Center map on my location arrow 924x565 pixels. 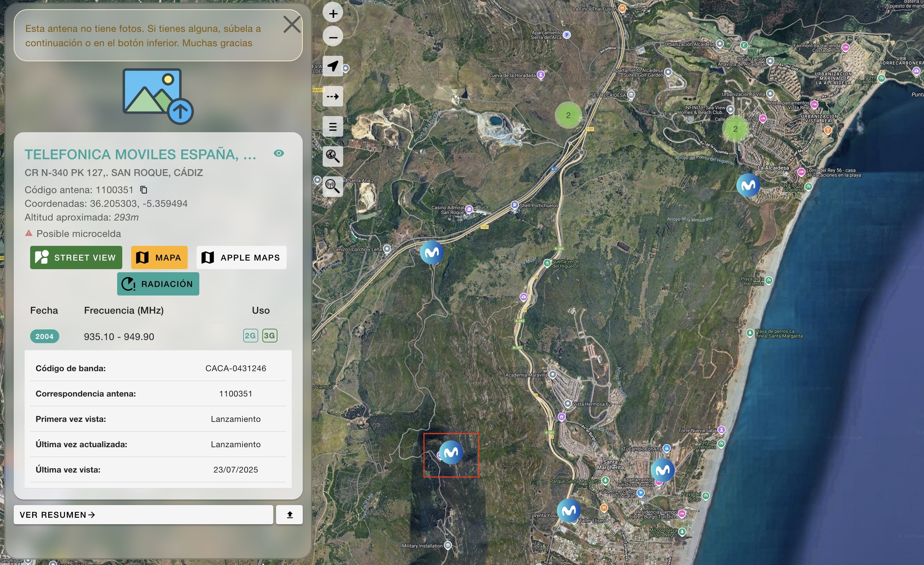pyautogui.click(x=333, y=66)
